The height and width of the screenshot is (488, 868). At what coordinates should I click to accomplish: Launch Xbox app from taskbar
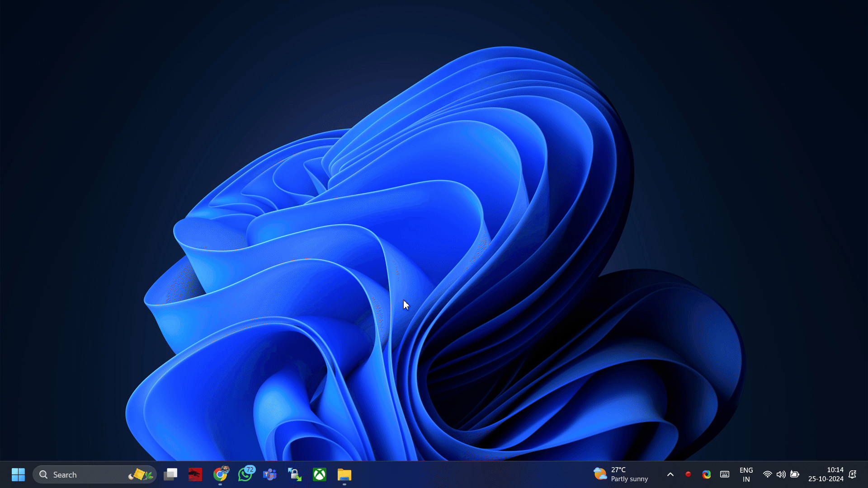[x=320, y=474]
